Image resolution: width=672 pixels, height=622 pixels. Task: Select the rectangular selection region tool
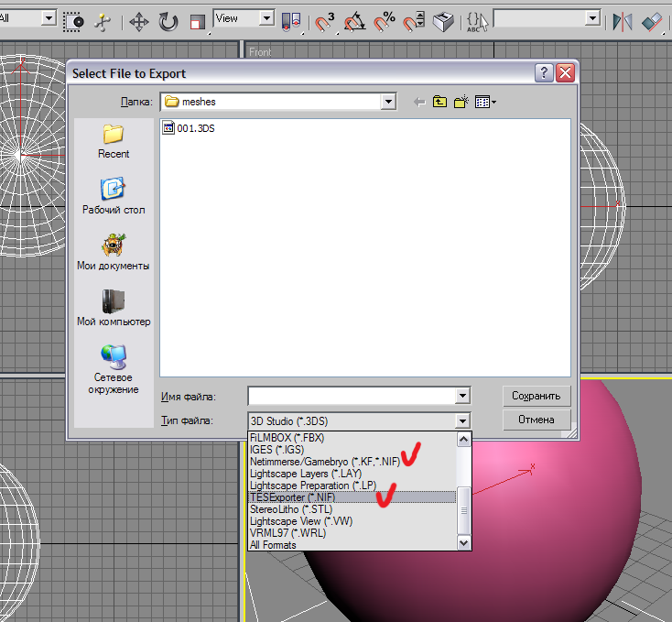pyautogui.click(x=73, y=21)
